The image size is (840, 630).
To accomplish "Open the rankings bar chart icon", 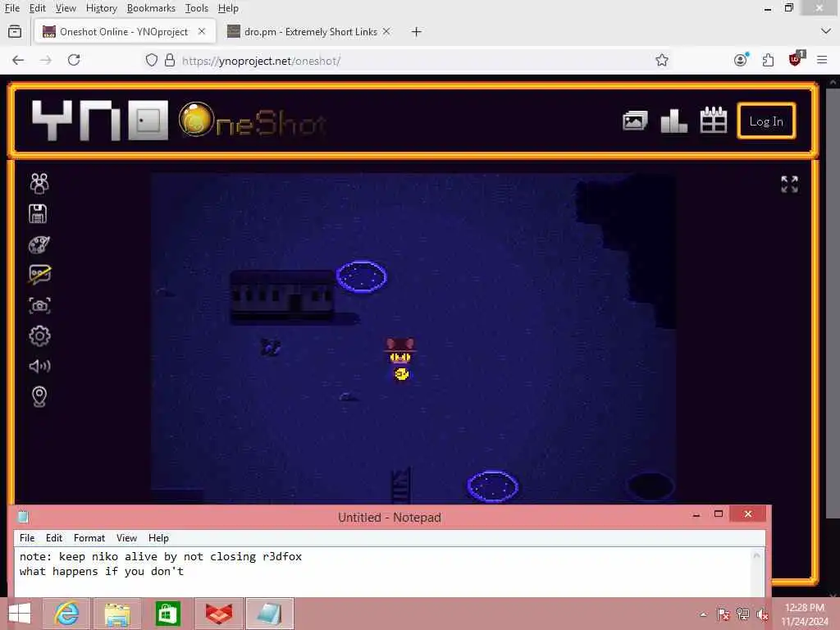I will pyautogui.click(x=674, y=121).
